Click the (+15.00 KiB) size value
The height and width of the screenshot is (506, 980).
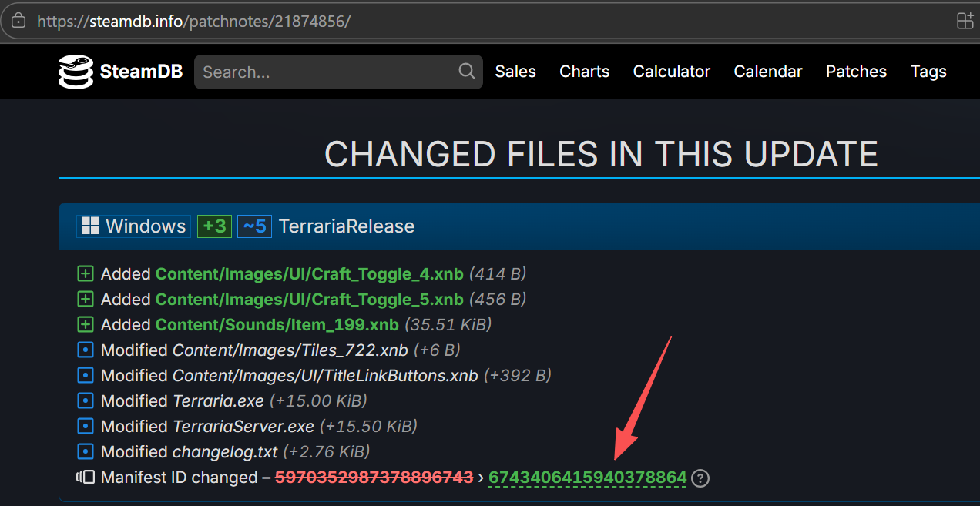point(318,401)
